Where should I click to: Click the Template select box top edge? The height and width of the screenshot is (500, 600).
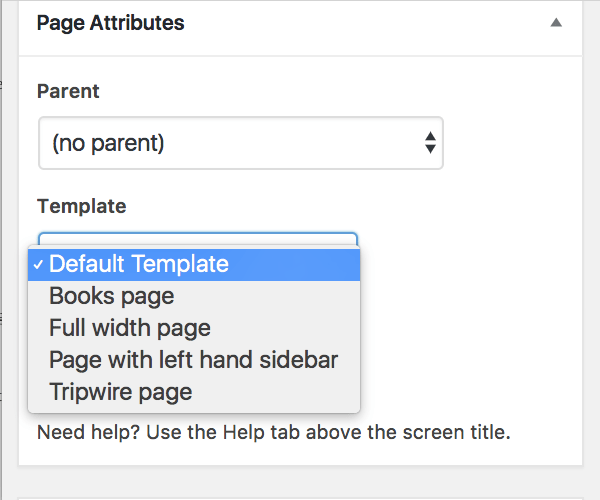[198, 237]
